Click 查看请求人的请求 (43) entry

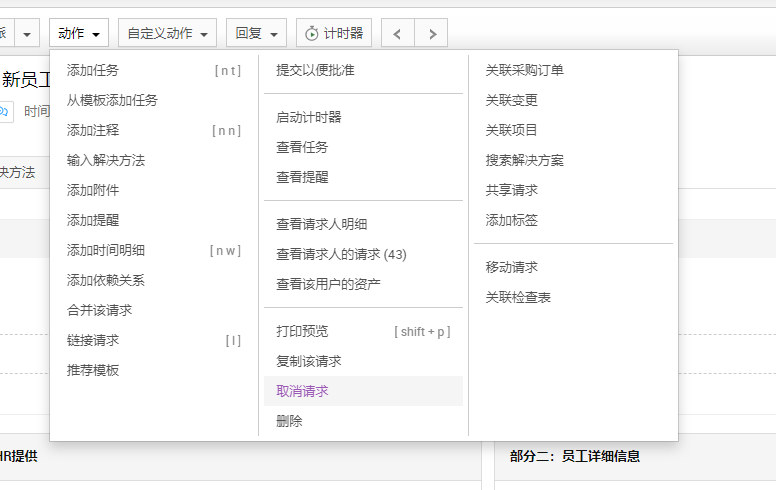(x=341, y=254)
